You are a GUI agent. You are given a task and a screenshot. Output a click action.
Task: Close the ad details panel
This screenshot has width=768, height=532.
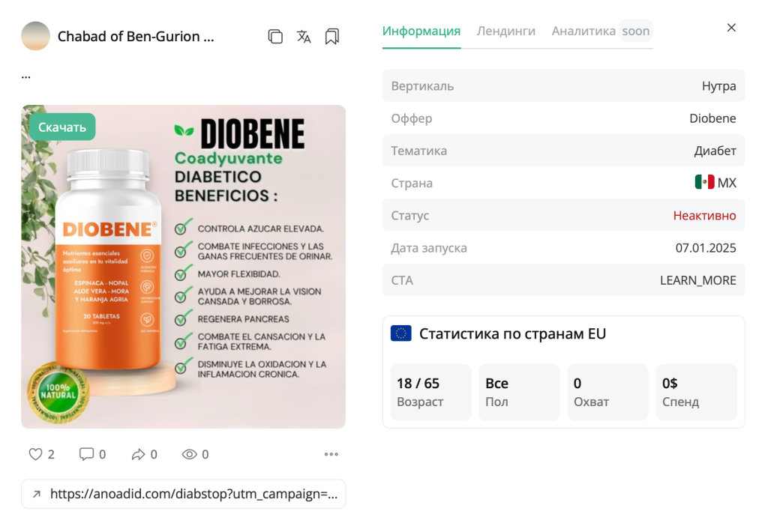(731, 28)
